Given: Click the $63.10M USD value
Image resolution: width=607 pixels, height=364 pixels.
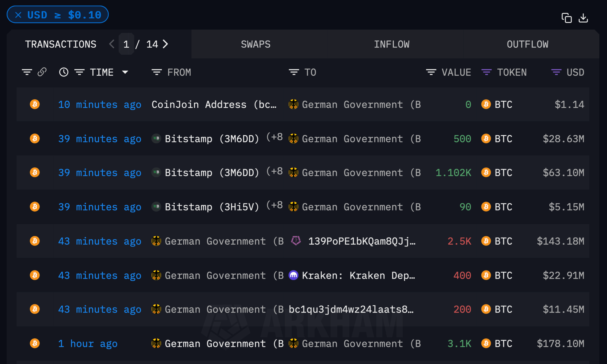Looking at the screenshot, I should coord(564,173).
